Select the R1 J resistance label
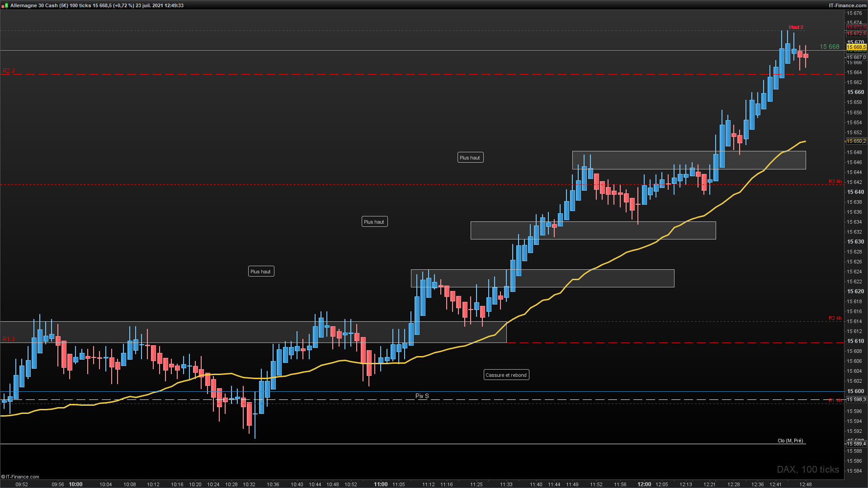Screen dimensions: 868x488 click(9, 339)
